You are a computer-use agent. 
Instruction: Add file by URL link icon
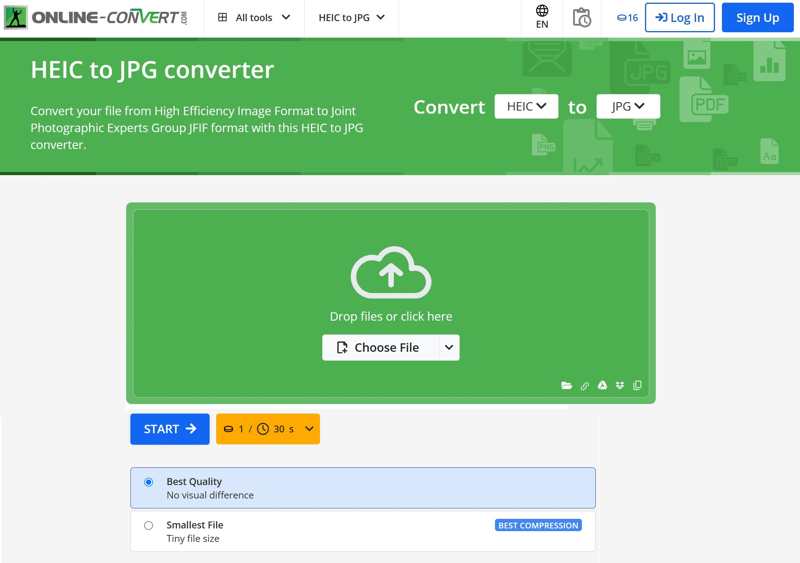pyautogui.click(x=585, y=386)
